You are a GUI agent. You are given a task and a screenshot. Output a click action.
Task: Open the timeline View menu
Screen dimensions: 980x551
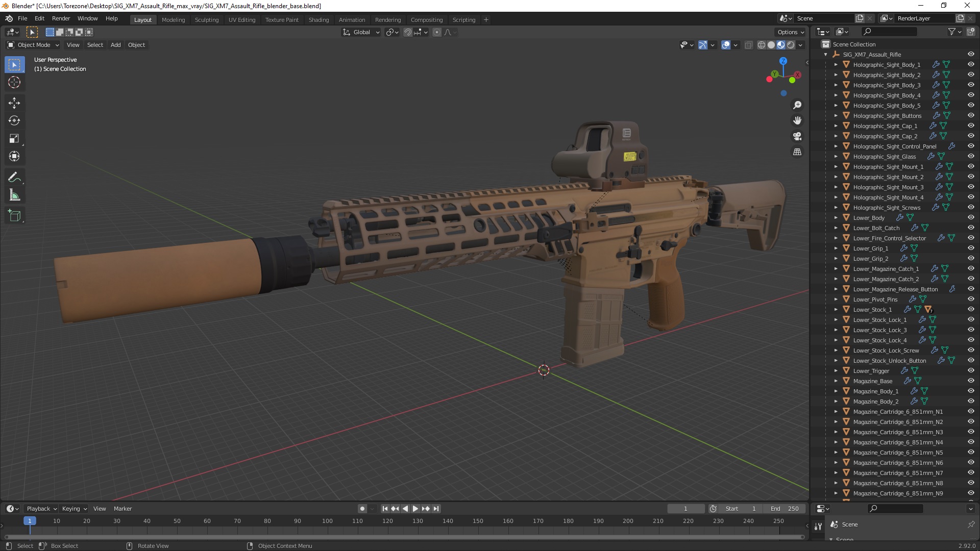pos(100,509)
